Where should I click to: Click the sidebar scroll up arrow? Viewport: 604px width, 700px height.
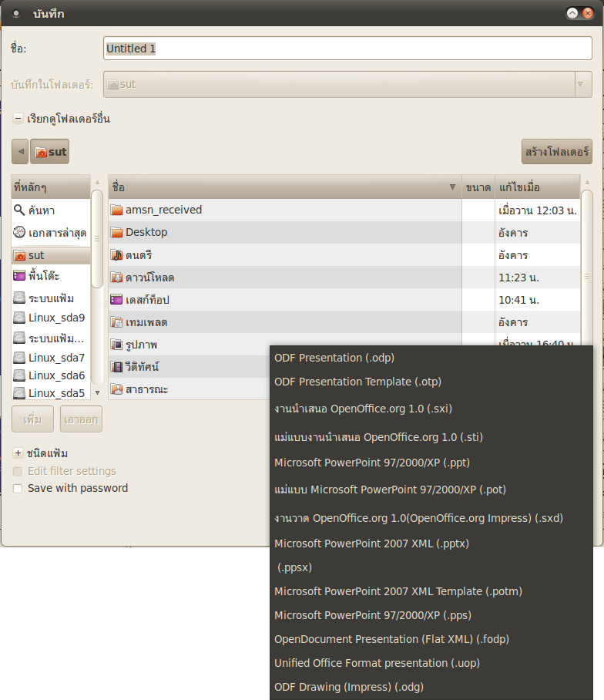click(97, 182)
